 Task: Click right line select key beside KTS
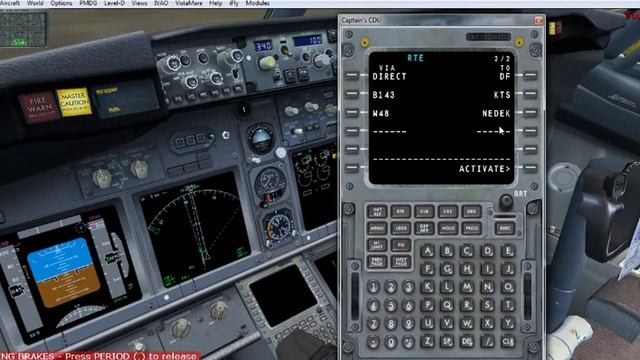click(x=530, y=94)
